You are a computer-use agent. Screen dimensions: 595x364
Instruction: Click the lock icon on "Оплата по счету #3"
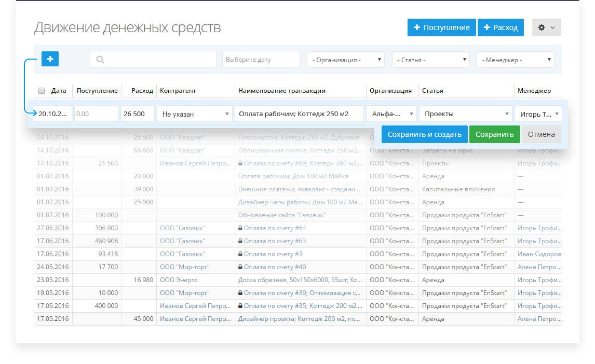coord(240,254)
